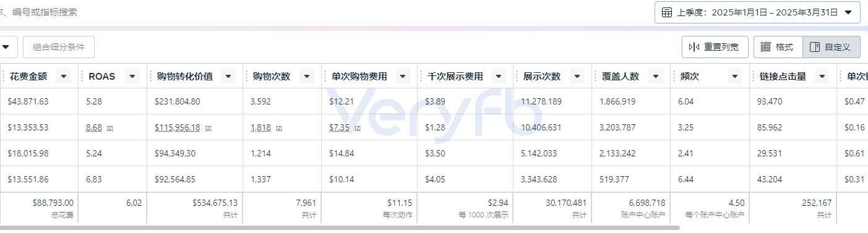Open the 覆盖人数 column arrow menu
The image size is (868, 233).
[x=656, y=76]
